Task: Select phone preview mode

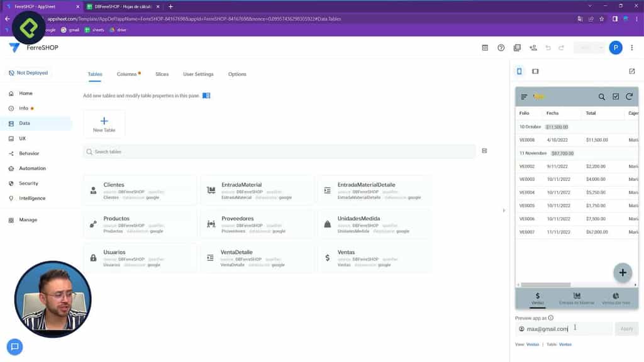Action: (519, 71)
